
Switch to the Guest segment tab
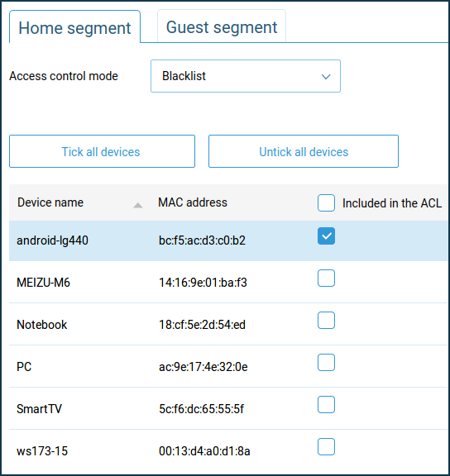pyautogui.click(x=222, y=26)
